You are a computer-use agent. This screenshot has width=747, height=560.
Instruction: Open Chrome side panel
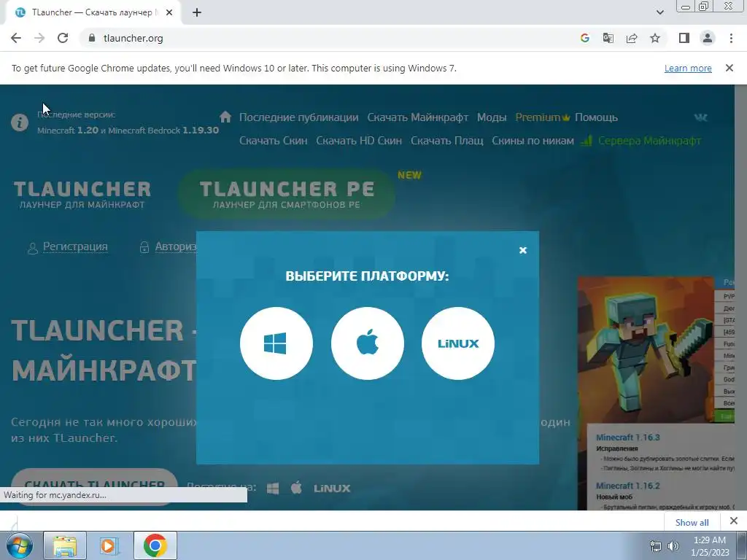coord(684,38)
